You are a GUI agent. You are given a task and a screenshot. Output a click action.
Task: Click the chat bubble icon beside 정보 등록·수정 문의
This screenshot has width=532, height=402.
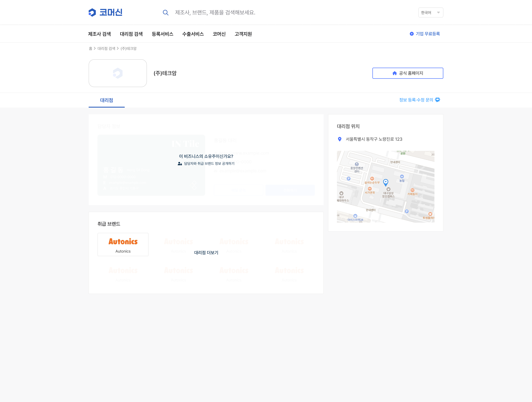(x=438, y=100)
